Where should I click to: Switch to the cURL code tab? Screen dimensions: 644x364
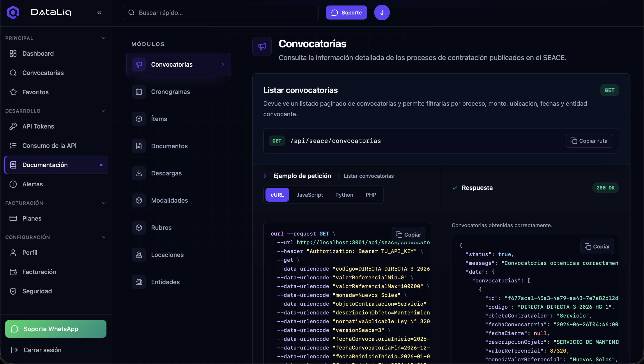277,194
